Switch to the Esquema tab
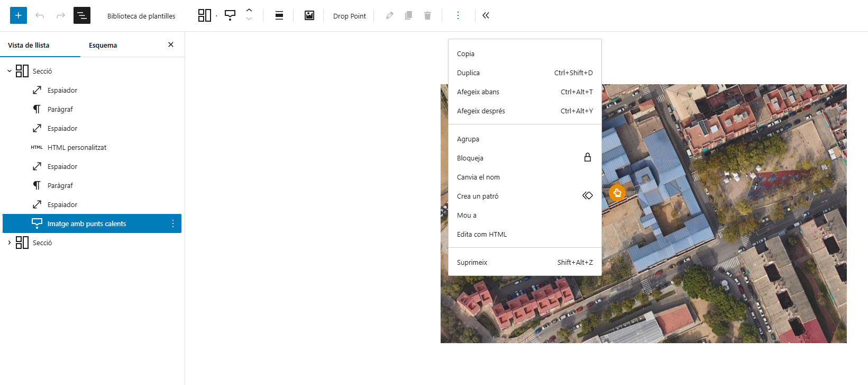 [x=103, y=45]
